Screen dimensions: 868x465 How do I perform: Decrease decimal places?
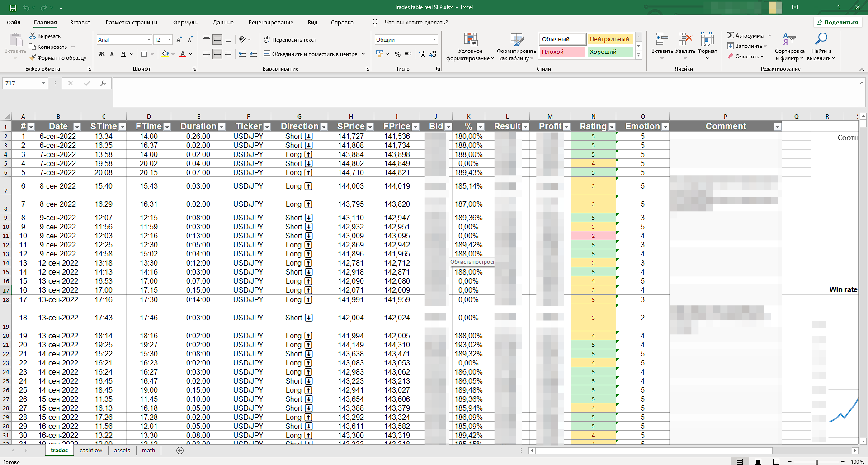coord(433,54)
